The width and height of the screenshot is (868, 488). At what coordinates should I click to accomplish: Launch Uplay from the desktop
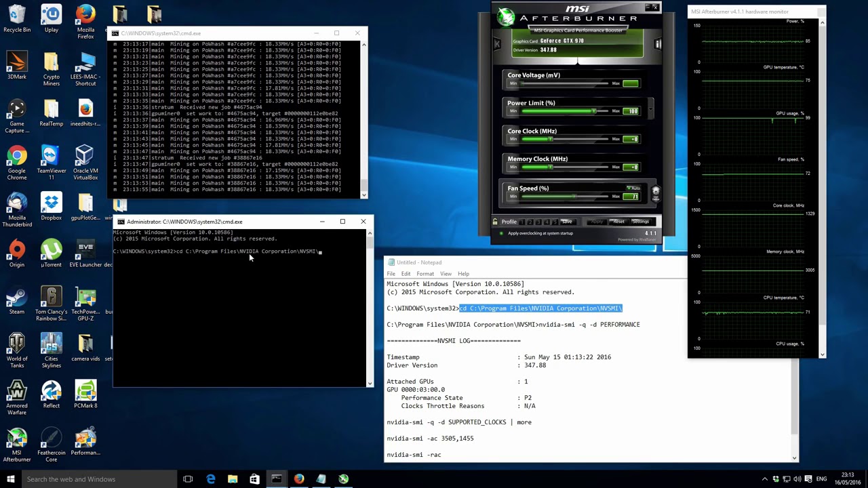point(51,19)
